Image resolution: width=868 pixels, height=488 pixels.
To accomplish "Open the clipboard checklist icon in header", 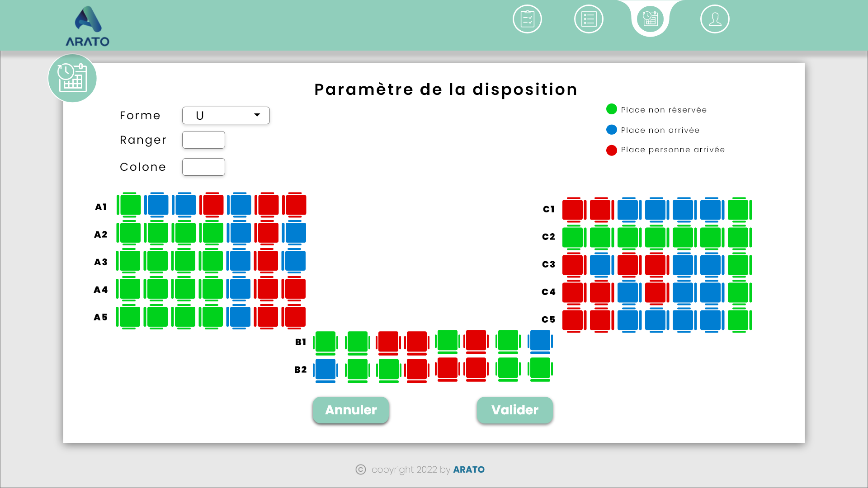I will pyautogui.click(x=527, y=19).
